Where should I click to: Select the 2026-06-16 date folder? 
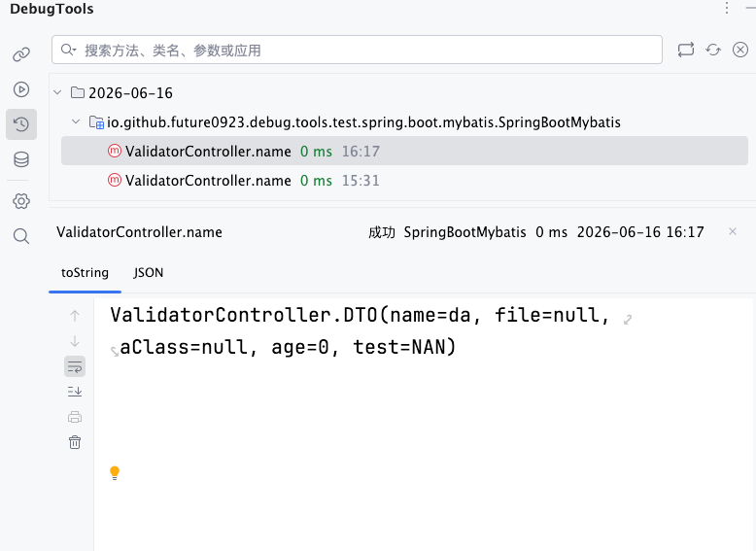pyautogui.click(x=121, y=92)
